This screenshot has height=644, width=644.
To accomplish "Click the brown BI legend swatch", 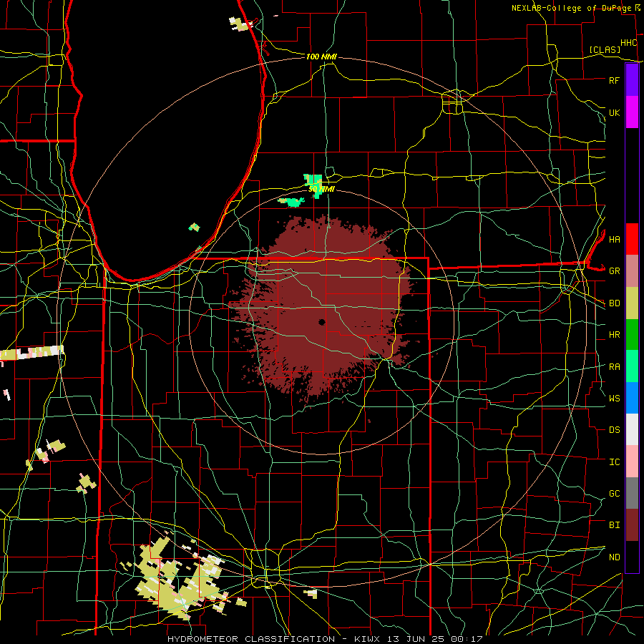I will click(x=632, y=525).
